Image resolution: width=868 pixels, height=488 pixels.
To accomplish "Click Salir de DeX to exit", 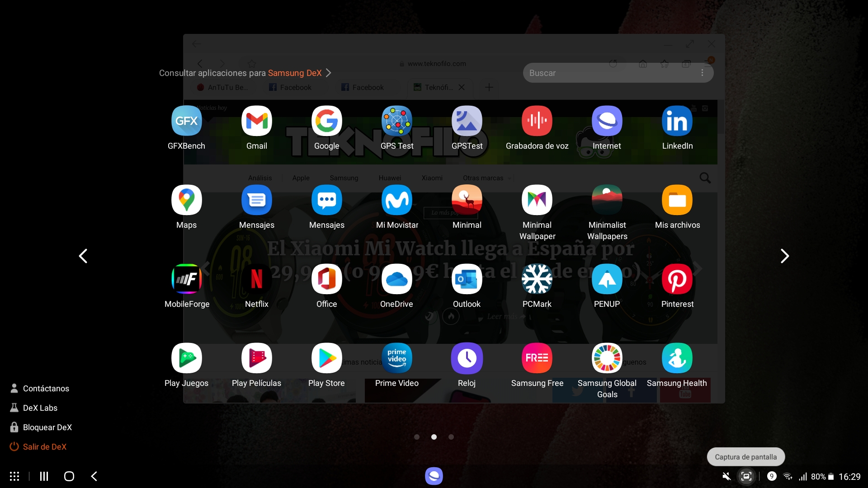I will point(38,447).
